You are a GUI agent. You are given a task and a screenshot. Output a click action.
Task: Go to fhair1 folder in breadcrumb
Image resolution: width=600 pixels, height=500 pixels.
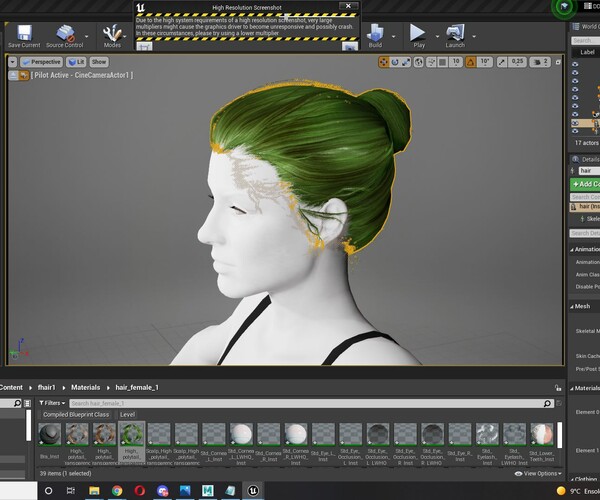(x=46, y=388)
